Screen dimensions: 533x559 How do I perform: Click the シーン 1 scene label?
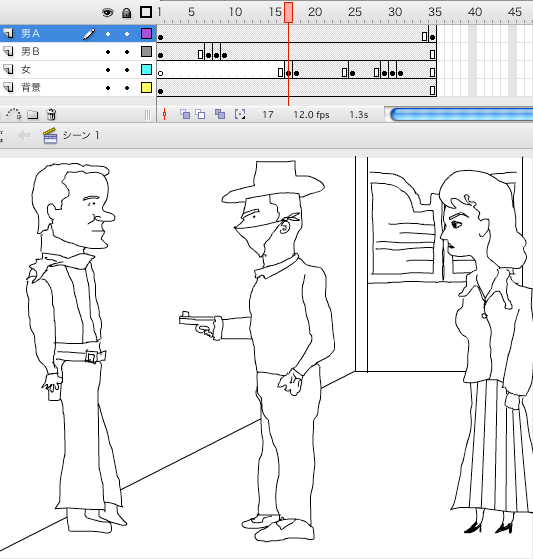(81, 135)
